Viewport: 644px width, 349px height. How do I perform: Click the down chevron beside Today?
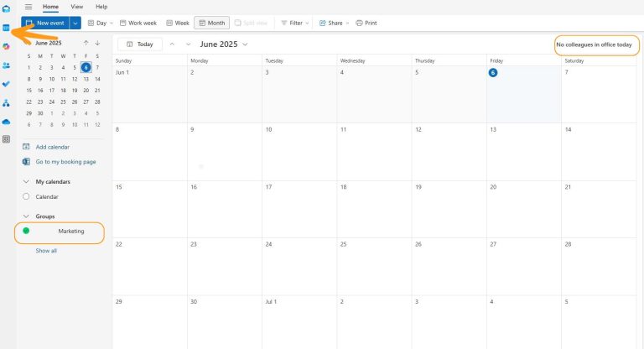coord(188,44)
